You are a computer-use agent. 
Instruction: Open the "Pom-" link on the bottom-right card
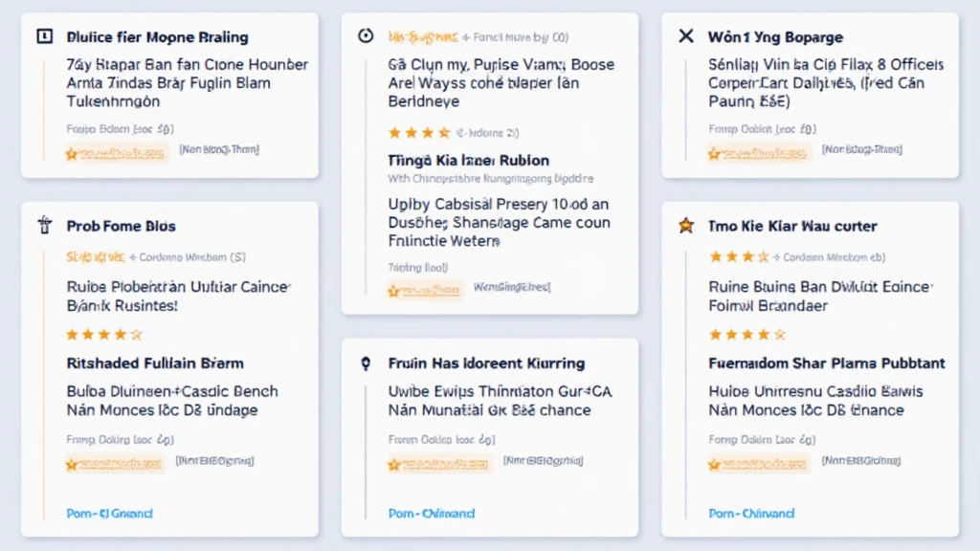coord(751,514)
